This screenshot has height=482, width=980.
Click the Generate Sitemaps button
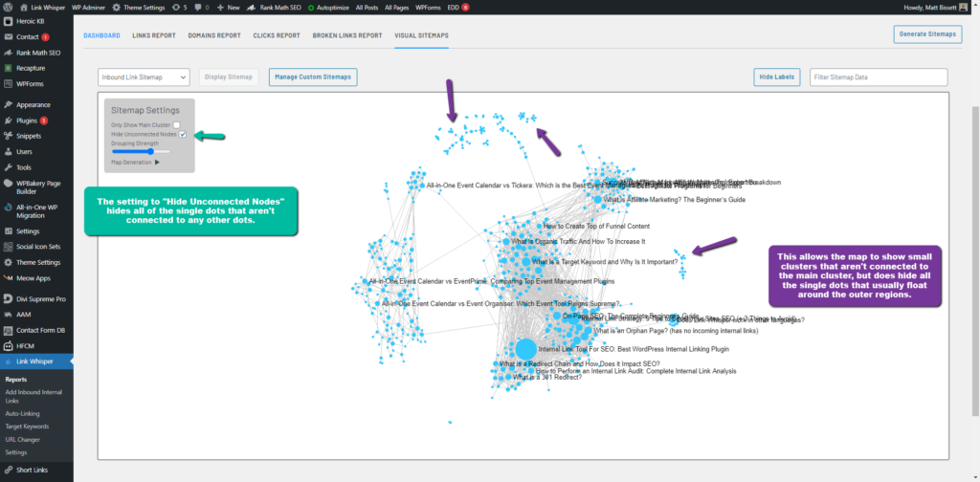pos(927,34)
